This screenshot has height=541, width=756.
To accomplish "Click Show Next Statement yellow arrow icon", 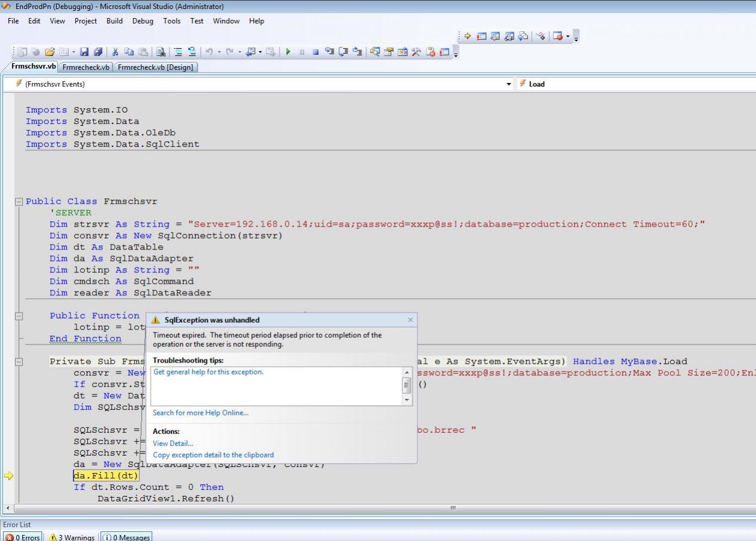I will (x=467, y=36).
